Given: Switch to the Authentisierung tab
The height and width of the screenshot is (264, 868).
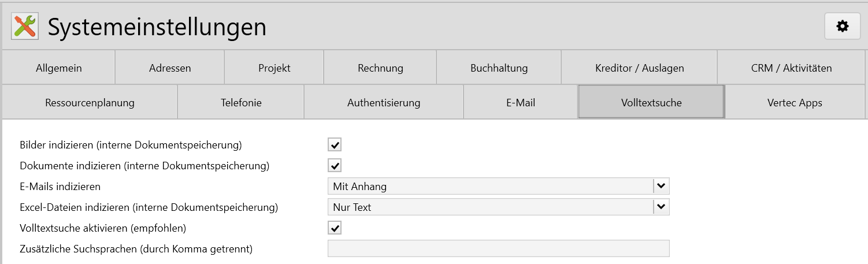Looking at the screenshot, I should (384, 103).
